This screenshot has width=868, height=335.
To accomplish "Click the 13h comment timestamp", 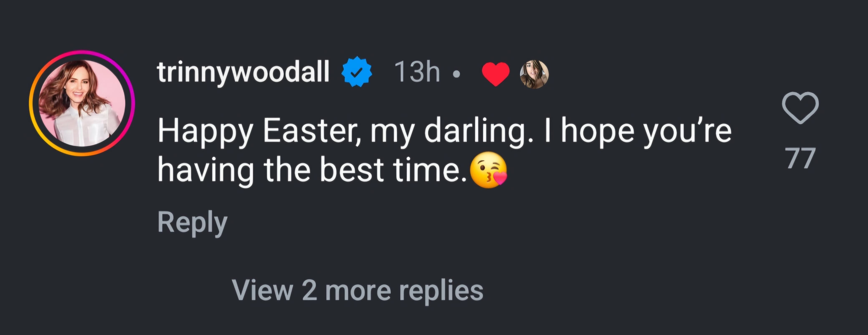I will (417, 72).
